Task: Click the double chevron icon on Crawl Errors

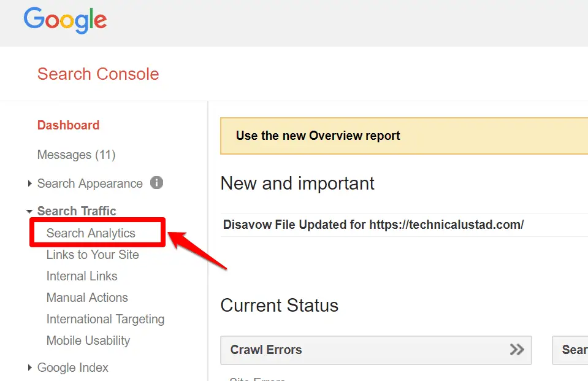Action: coord(517,350)
